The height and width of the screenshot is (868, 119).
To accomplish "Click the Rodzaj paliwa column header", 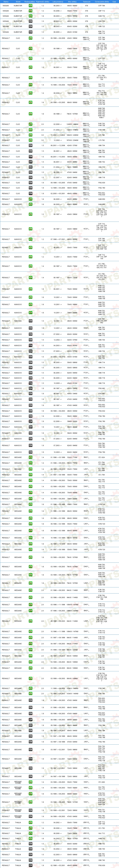I will [30, 1].
